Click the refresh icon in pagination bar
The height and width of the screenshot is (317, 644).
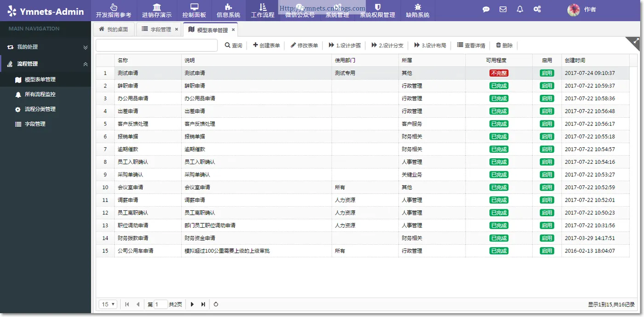[x=216, y=304]
